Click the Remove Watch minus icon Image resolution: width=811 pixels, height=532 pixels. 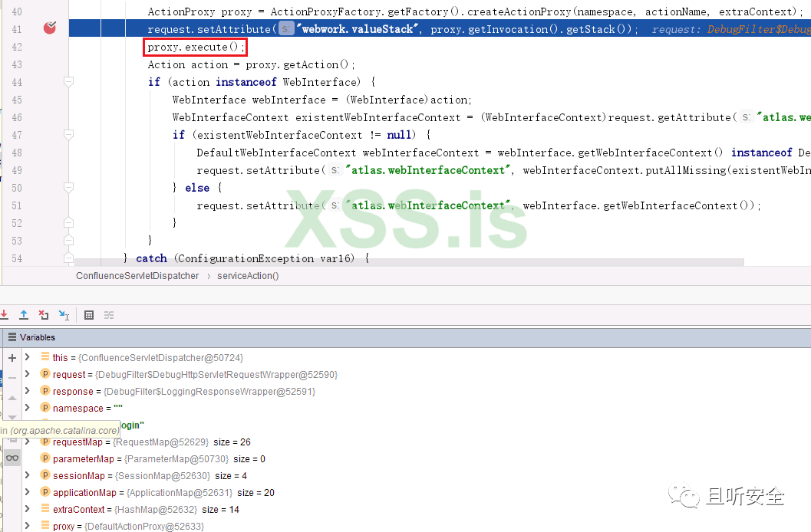(x=12, y=378)
